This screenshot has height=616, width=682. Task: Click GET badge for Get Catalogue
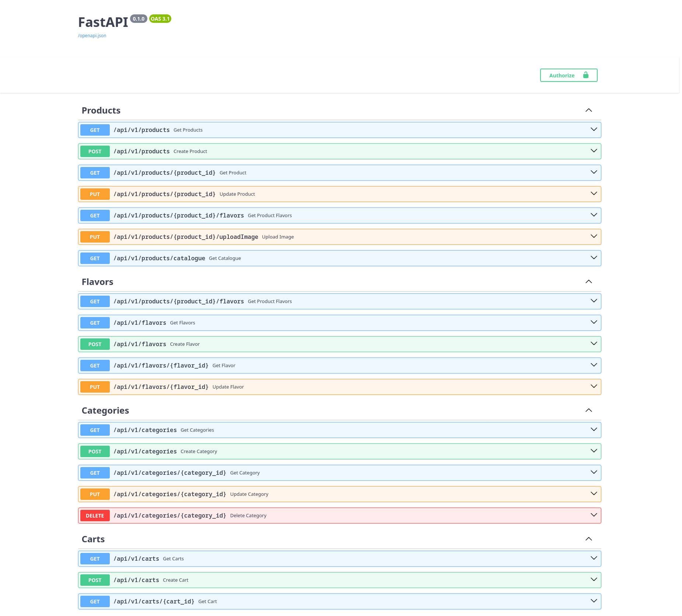(95, 258)
